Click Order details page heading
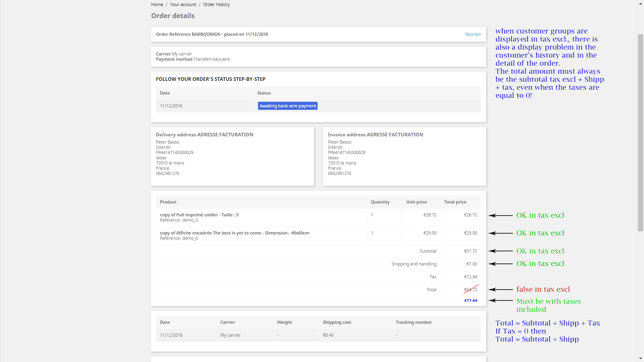644x362 pixels. (x=173, y=16)
